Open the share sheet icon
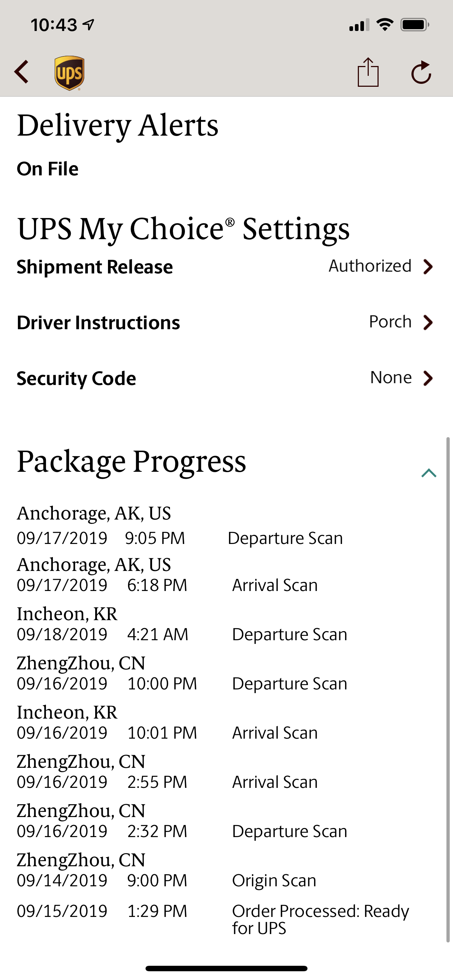Viewport: 453px width, 980px height. 368,72
